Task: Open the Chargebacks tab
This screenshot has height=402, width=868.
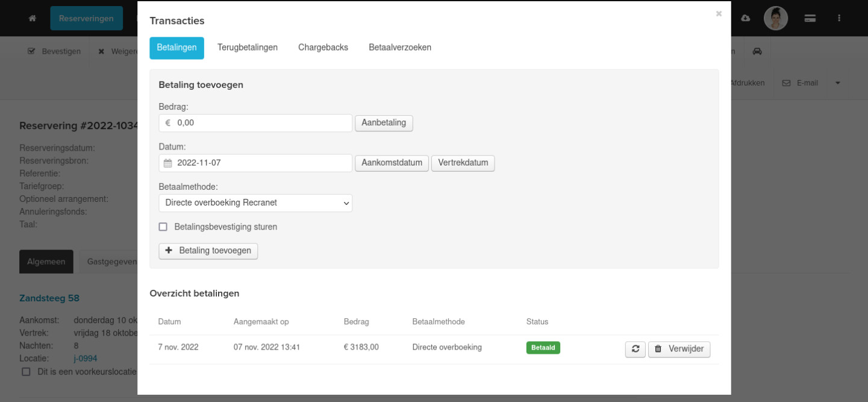Action: point(323,48)
